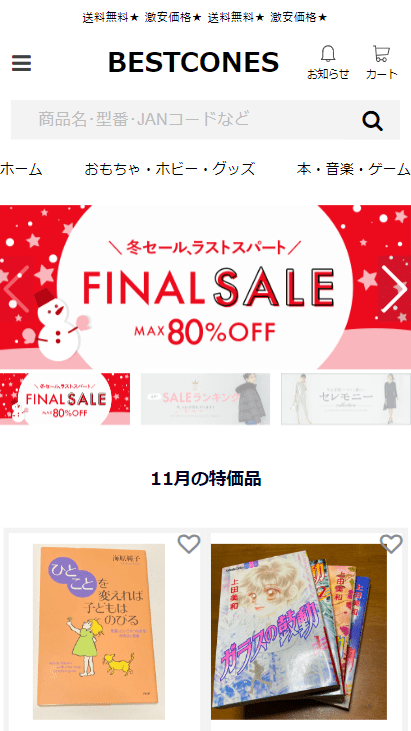Favorite the ガラスの鼓動 manga with heart
This screenshot has width=411, height=731.
(x=391, y=544)
